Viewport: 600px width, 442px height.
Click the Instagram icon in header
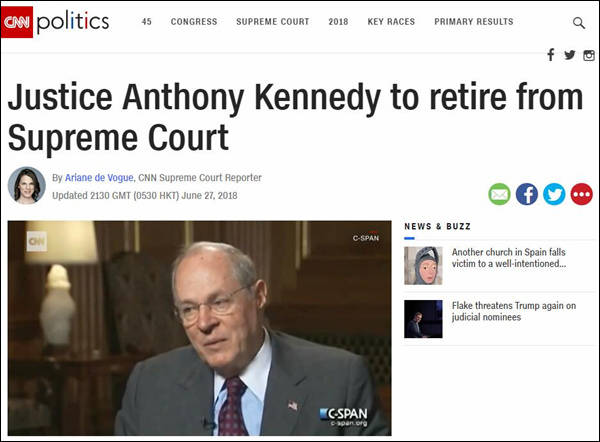[589, 55]
